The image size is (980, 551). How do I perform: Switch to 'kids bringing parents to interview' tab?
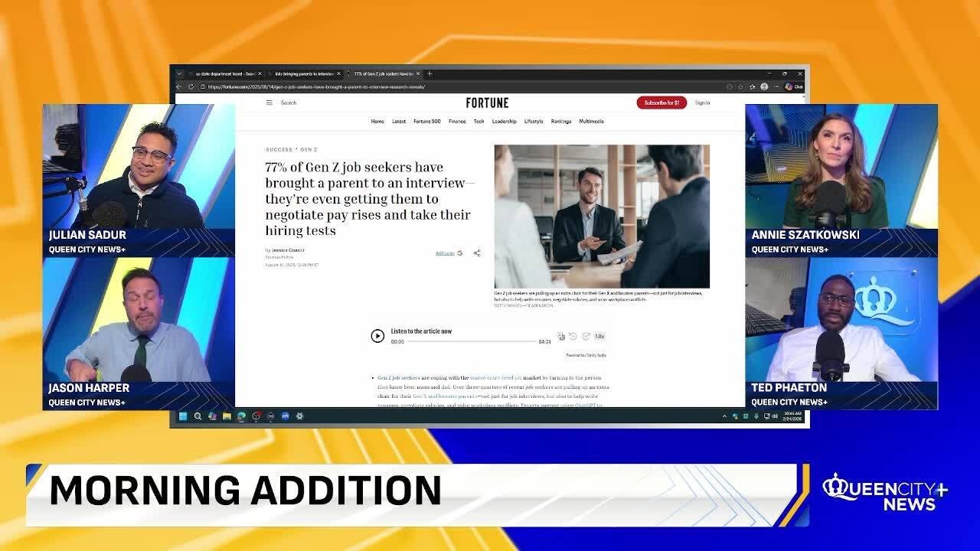coord(304,73)
